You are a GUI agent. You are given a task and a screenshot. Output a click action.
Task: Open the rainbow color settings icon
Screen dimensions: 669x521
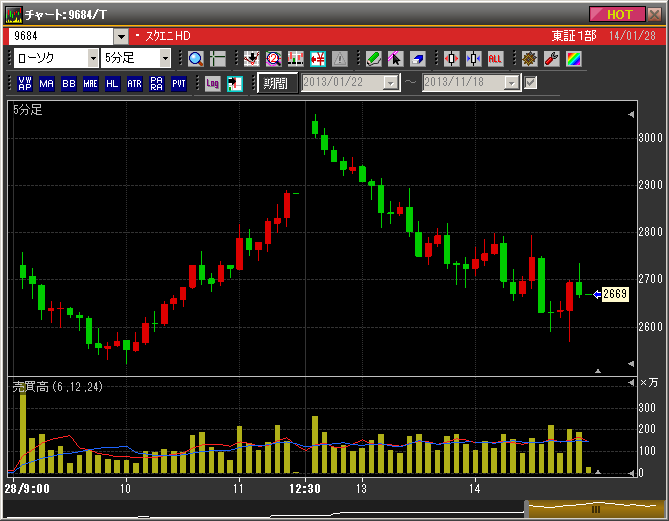tap(573, 59)
